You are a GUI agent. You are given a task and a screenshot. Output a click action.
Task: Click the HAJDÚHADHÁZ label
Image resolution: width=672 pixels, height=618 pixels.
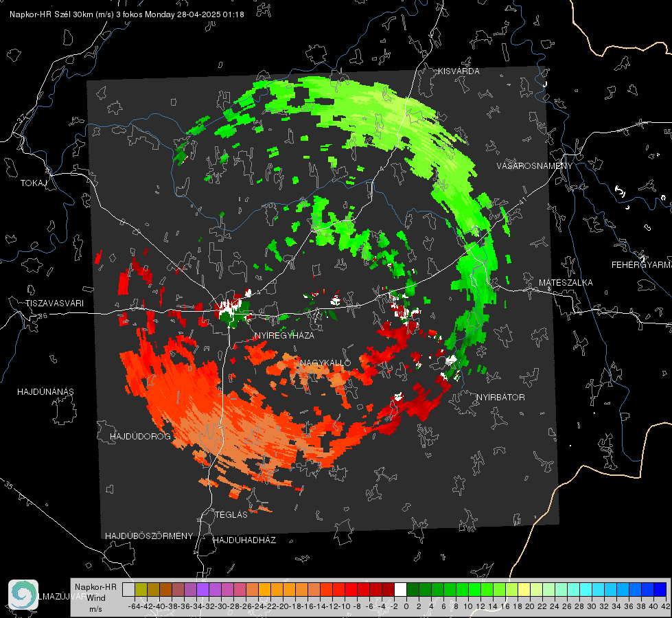click(244, 540)
